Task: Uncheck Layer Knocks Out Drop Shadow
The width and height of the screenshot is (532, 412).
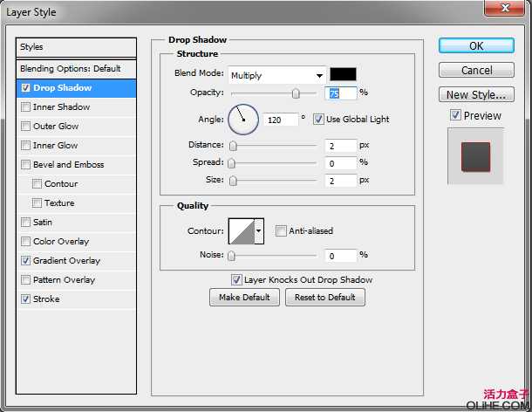Action: pos(236,280)
